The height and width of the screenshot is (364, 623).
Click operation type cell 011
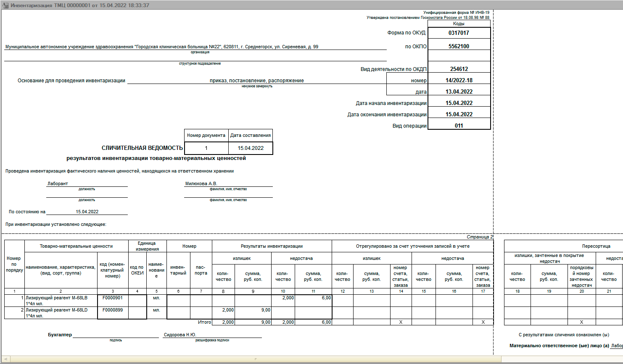pos(459,126)
